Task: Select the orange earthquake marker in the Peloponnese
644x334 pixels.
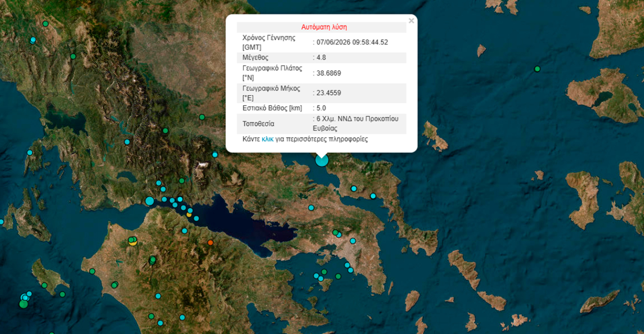Action: (211, 243)
